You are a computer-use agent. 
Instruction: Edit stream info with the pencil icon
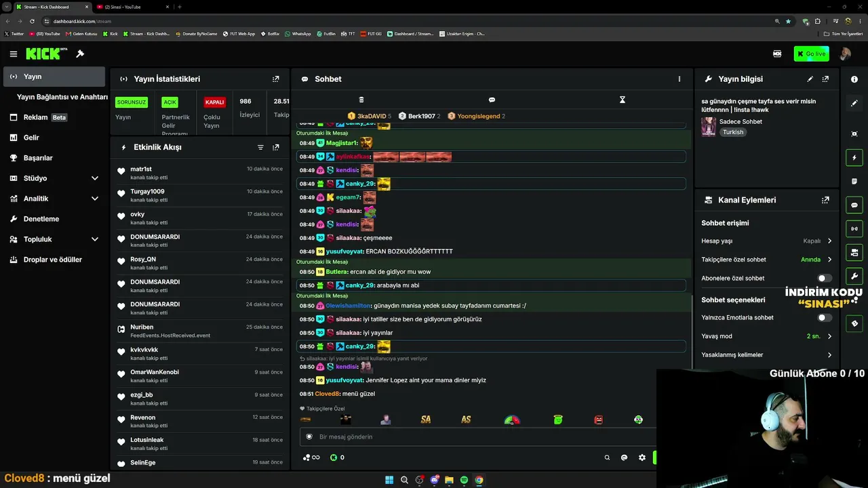[810, 79]
